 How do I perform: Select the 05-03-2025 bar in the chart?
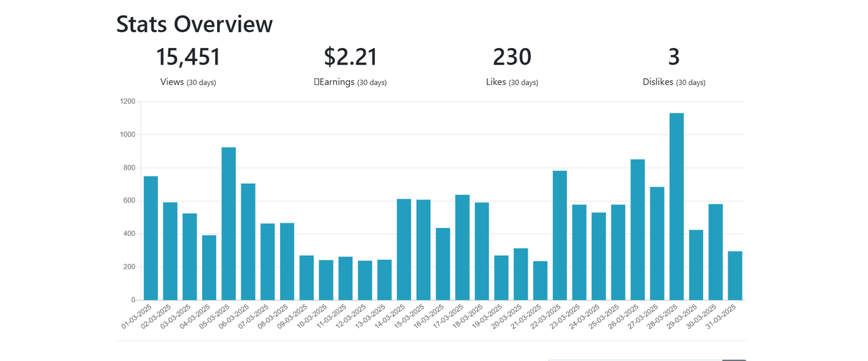coord(229,224)
